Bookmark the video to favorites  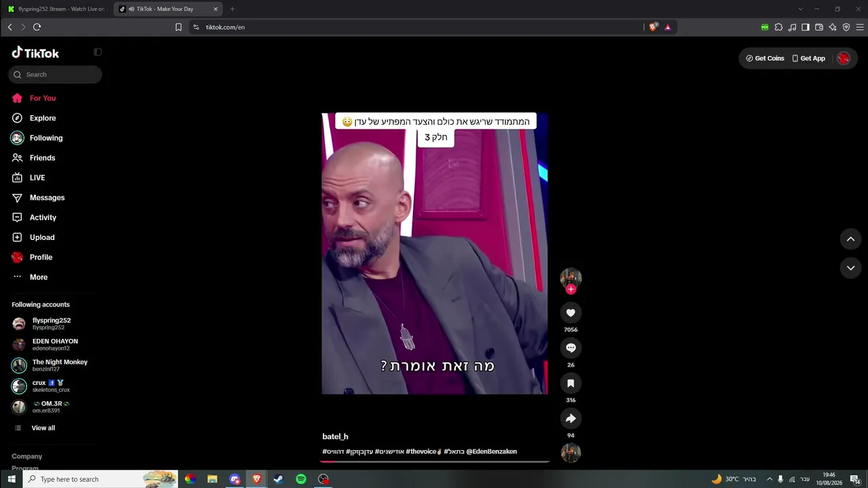click(x=571, y=383)
